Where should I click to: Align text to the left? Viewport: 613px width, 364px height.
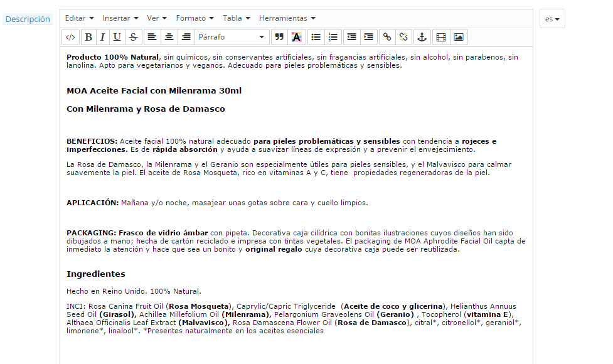[x=152, y=37]
